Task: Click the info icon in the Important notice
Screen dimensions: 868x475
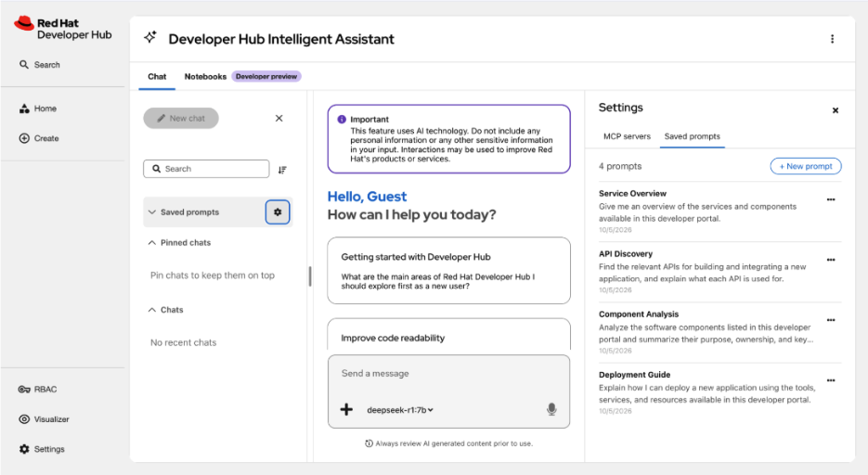Action: (342, 120)
